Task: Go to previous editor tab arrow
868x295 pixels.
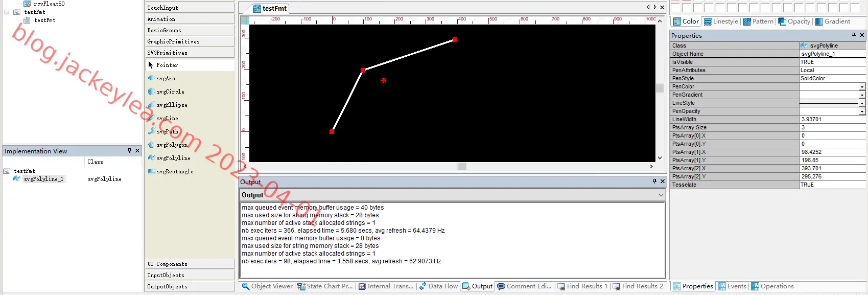Action: [x=648, y=7]
